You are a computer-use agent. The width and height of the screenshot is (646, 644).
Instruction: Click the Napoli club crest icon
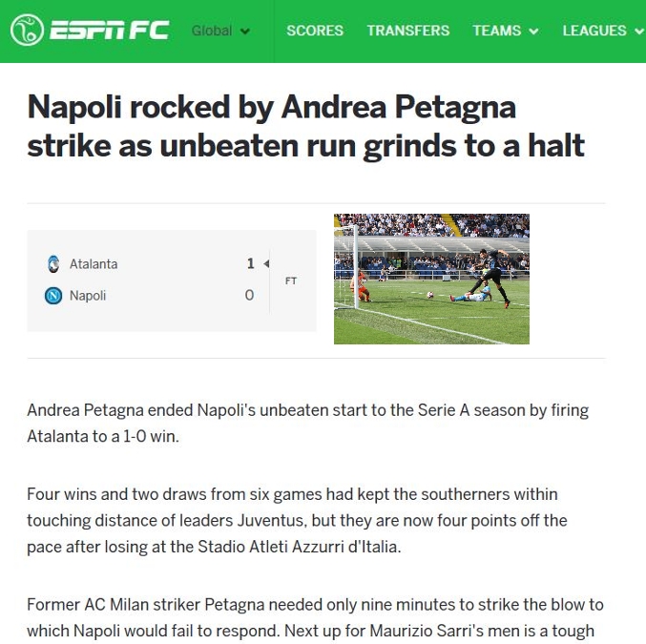[x=53, y=296]
